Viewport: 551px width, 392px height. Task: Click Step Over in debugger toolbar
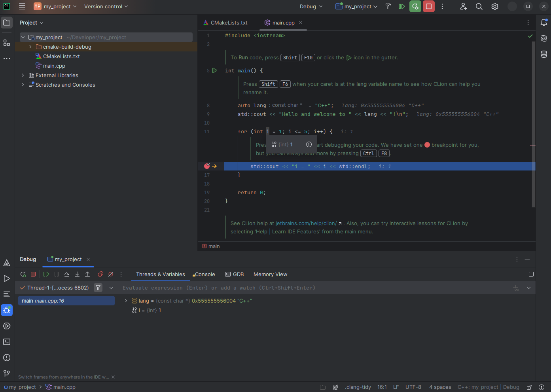pyautogui.click(x=67, y=274)
